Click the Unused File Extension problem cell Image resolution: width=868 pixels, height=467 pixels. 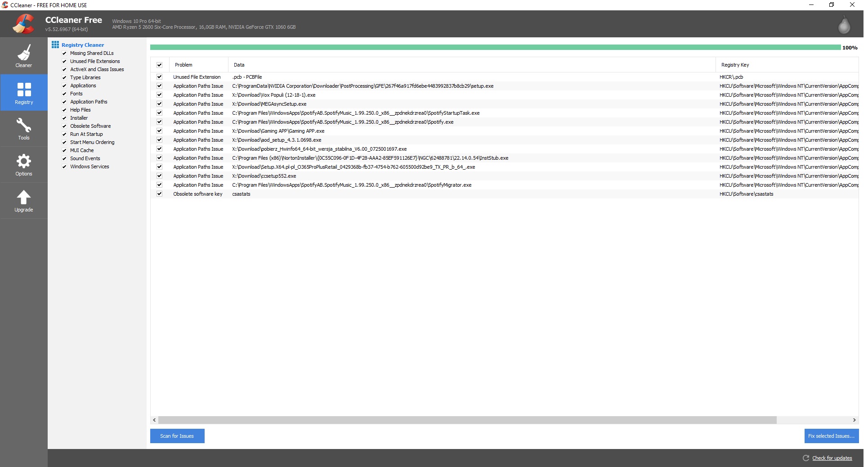(x=197, y=77)
